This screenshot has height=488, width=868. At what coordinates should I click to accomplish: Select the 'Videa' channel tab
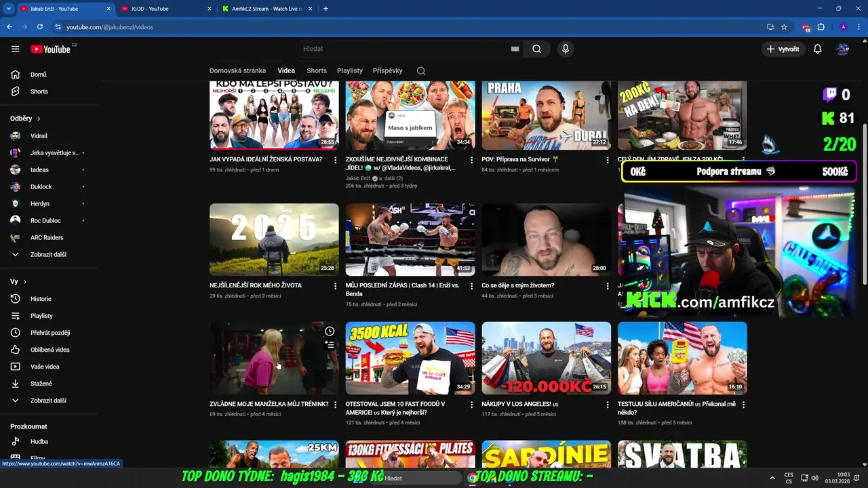tap(286, 70)
